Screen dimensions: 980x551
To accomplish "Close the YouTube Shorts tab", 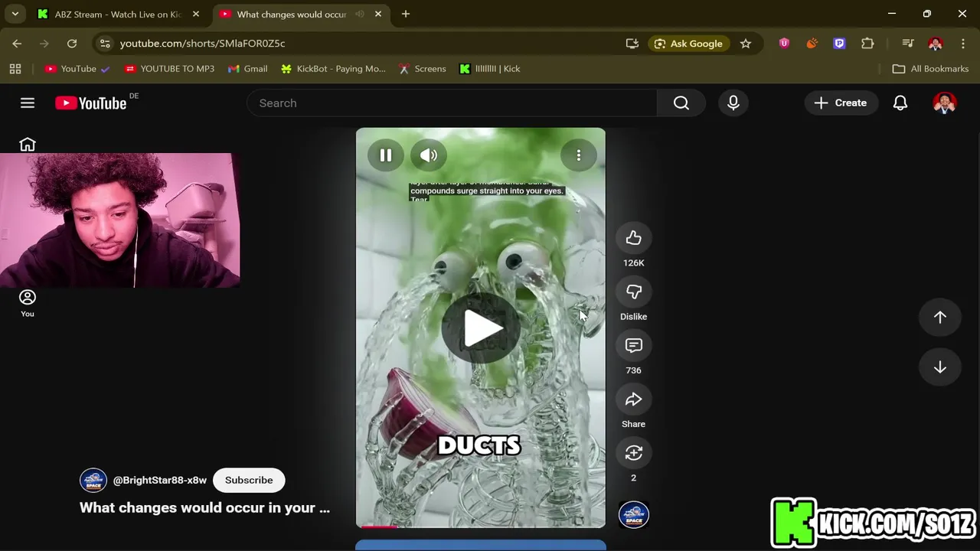I will 377,14.
